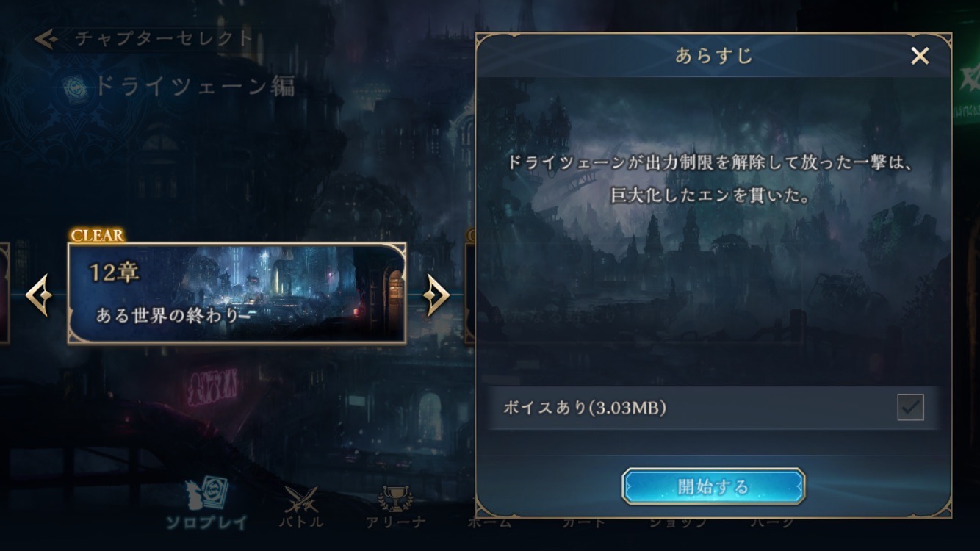The height and width of the screenshot is (551, 980).
Task: Open the アリーナ trophy icon
Action: point(396,500)
